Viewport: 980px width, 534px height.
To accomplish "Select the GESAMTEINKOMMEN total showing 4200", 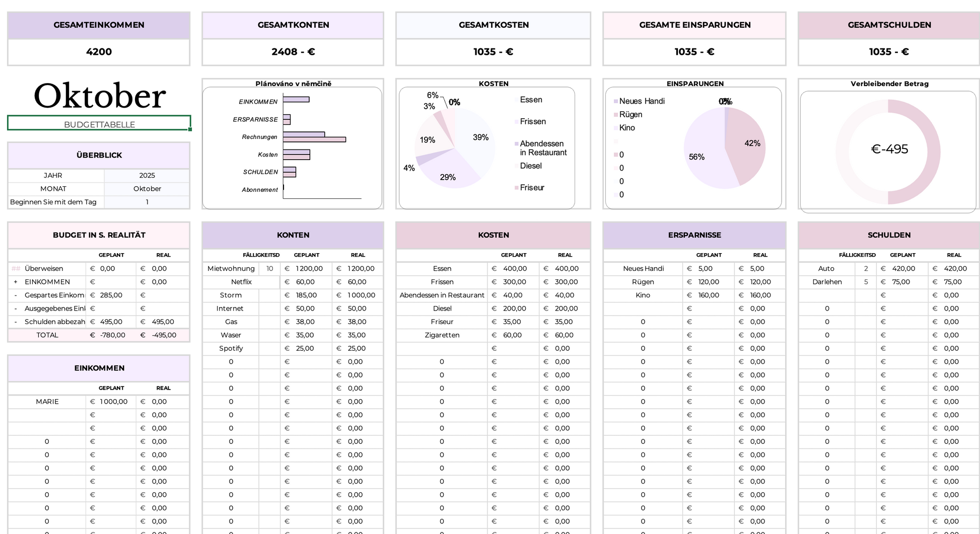I will [99, 52].
